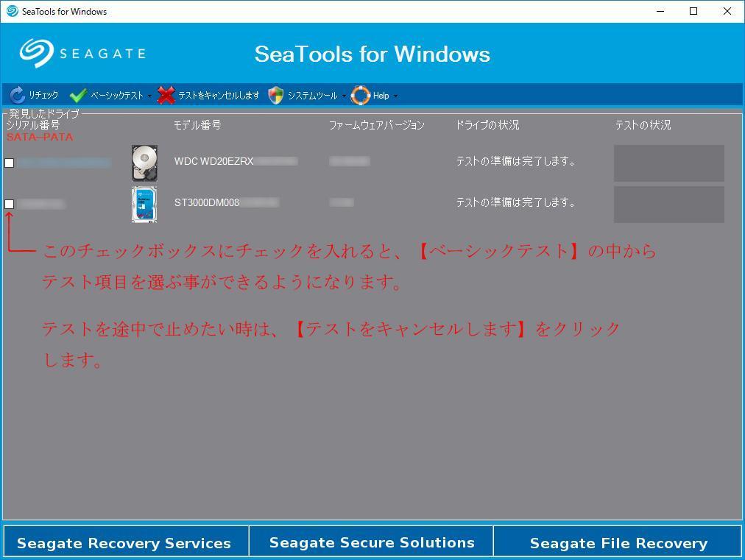Click the WDC drive's テストの状況 progress bar
This screenshot has height=560, width=745.
click(x=668, y=163)
